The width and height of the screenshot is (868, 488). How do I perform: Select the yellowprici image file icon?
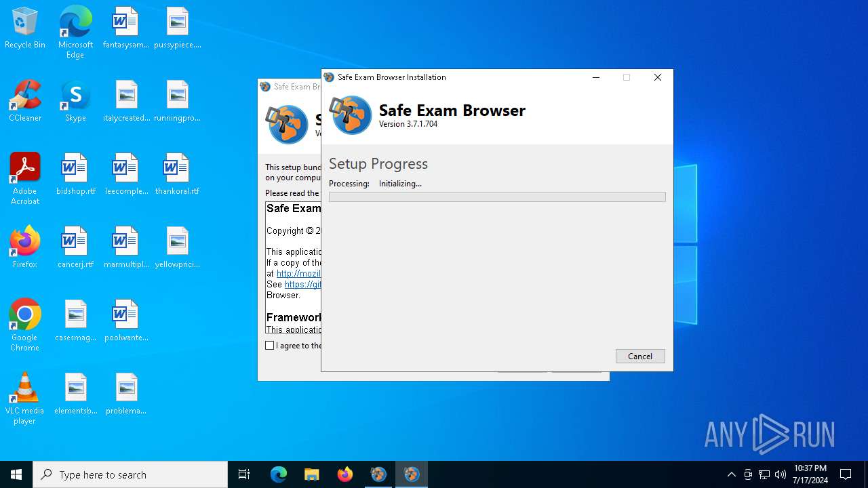tap(177, 248)
